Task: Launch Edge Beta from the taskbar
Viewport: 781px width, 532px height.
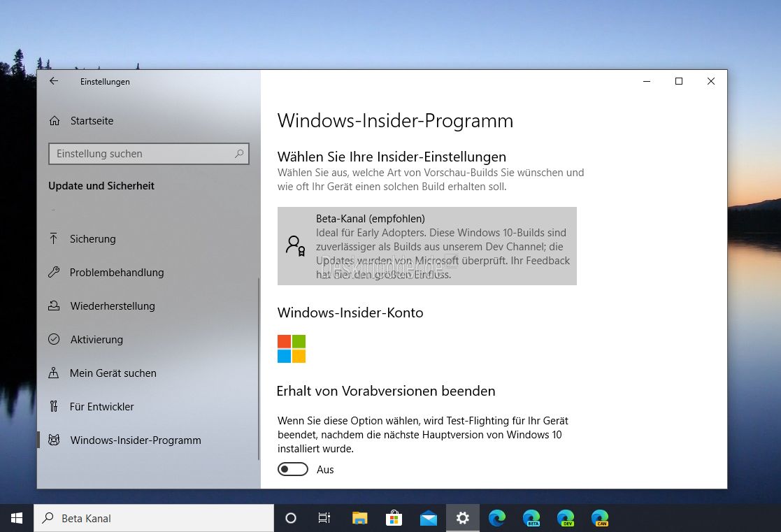Action: (531, 518)
